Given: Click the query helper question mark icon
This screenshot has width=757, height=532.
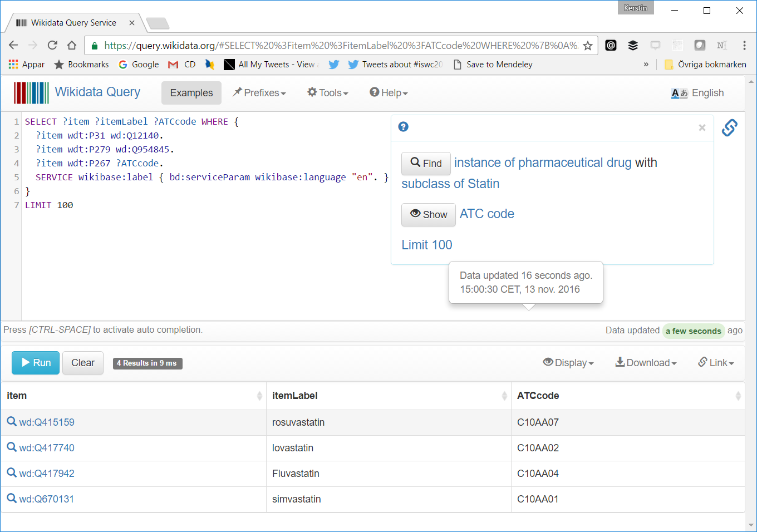Looking at the screenshot, I should click(x=404, y=127).
